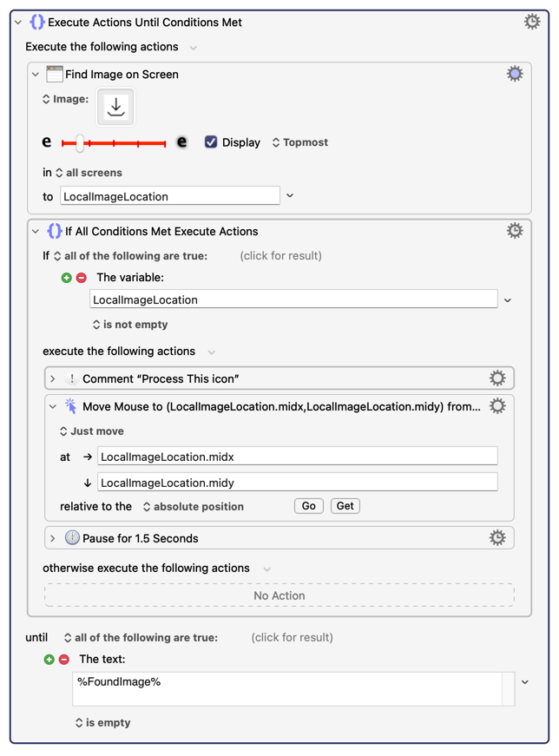This screenshot has width=559, height=756.
Task: Expand the Comment "Process This icon" action
Action: [x=53, y=378]
